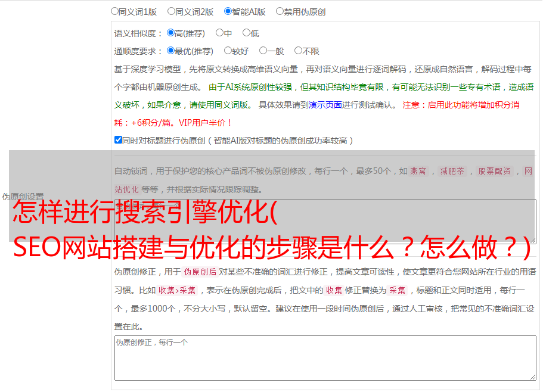Viewport: 543px width, 392px height.
Task: Select 禁用伪原创 radio option
Action: [280, 11]
